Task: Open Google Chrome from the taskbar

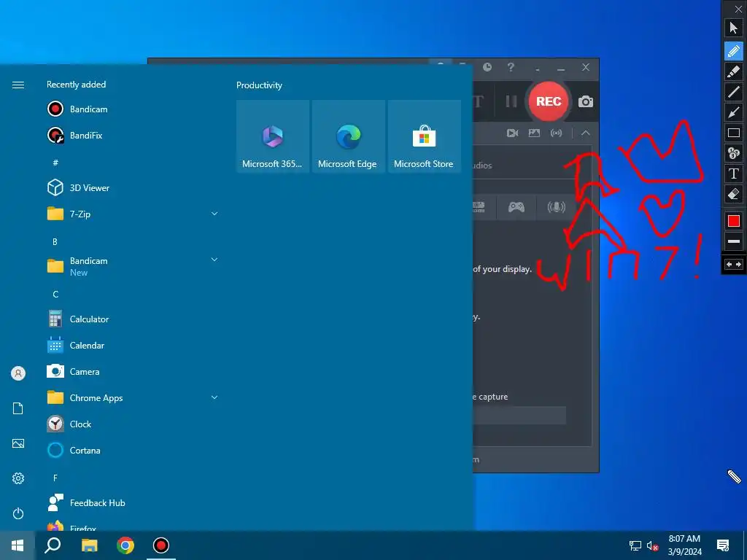Action: coord(125,545)
